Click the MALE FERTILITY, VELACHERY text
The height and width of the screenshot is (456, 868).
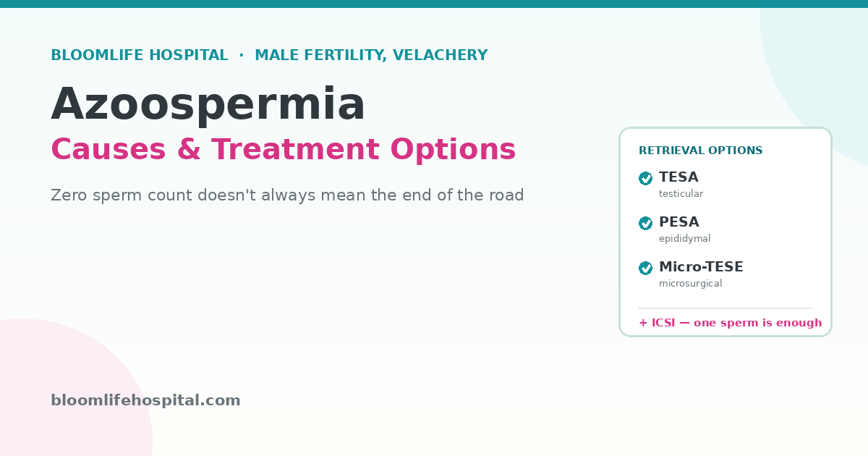click(371, 55)
